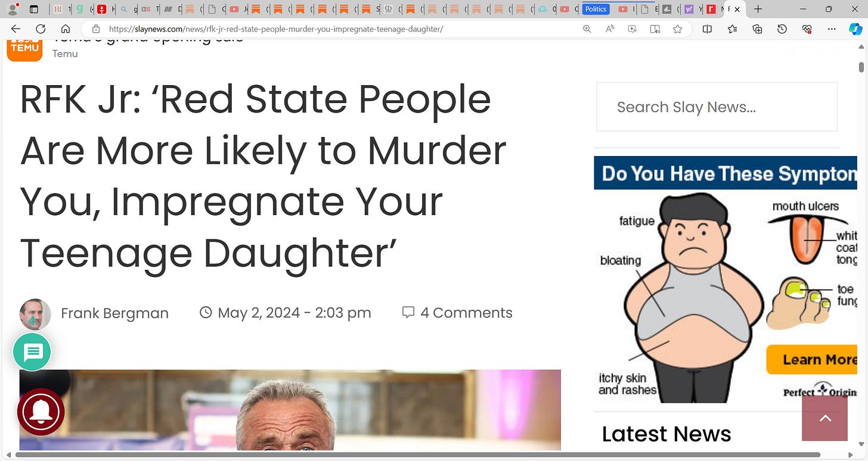868x461 pixels.
Task: Switch to the BI tab
Action: (x=57, y=9)
